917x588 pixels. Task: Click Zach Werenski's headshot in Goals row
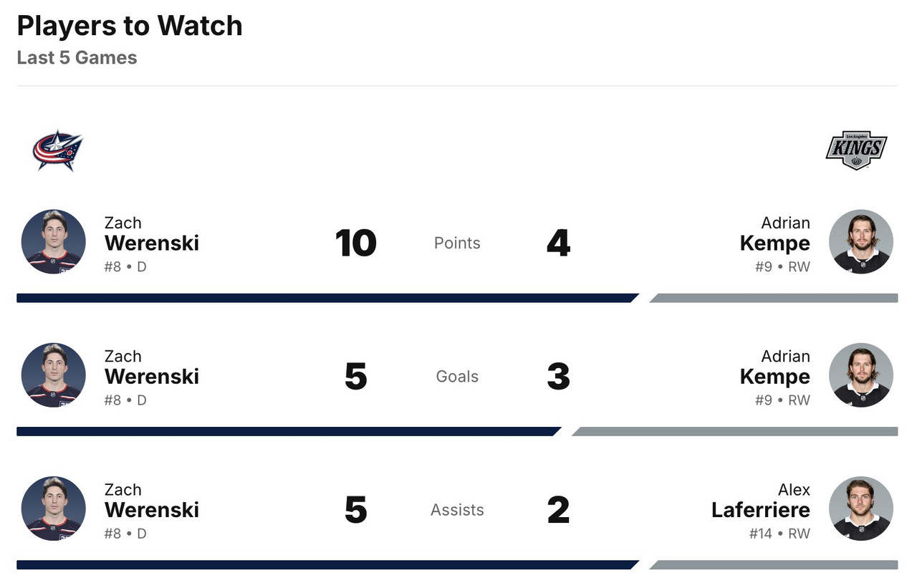54,375
